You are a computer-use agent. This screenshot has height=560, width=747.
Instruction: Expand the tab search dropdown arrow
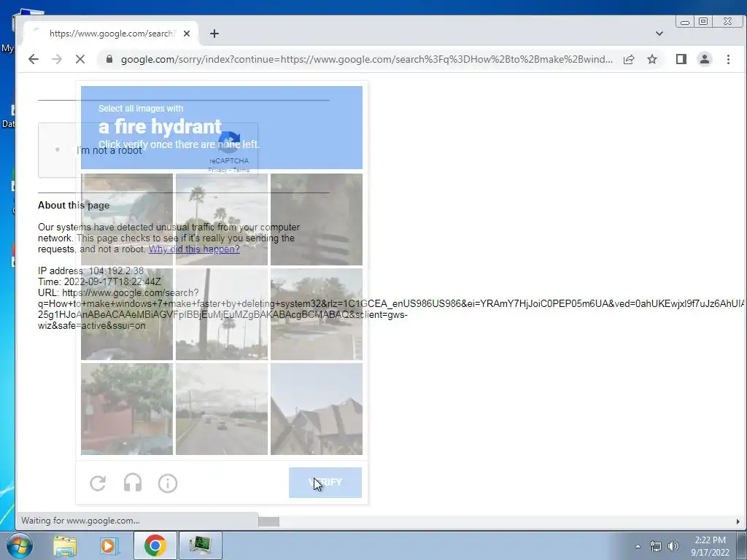659,34
